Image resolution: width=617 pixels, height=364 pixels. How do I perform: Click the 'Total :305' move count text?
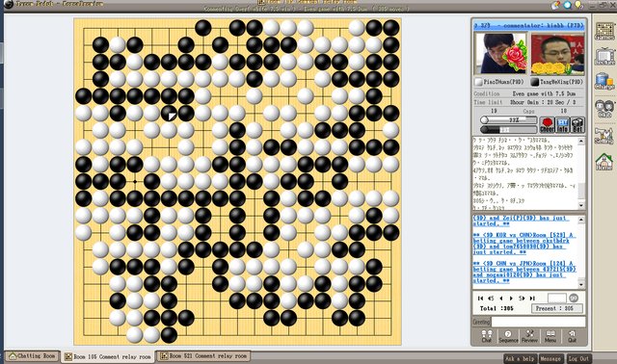pos(496,308)
